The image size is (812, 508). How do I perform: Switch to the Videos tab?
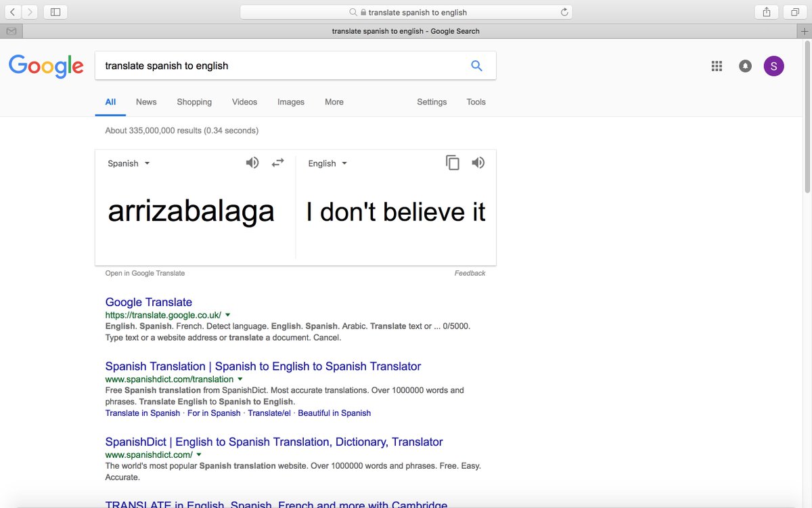coord(244,102)
